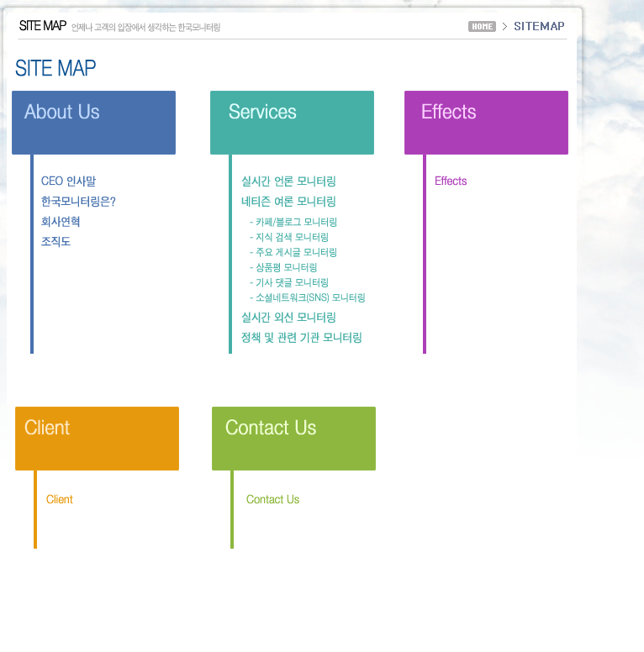The image size is (644, 652).
Task: Open the About Us blue header box
Action: tap(93, 123)
